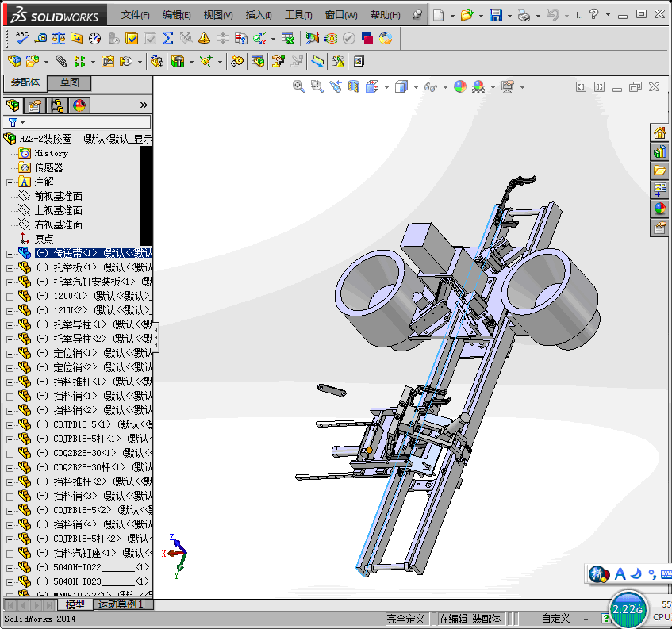
Task: Select the 原点 origin item
Action: 44,239
